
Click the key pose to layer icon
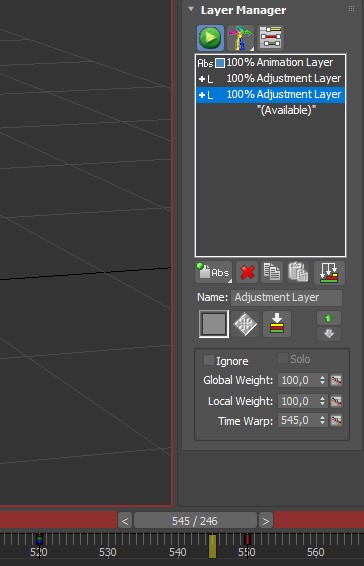coord(277,324)
